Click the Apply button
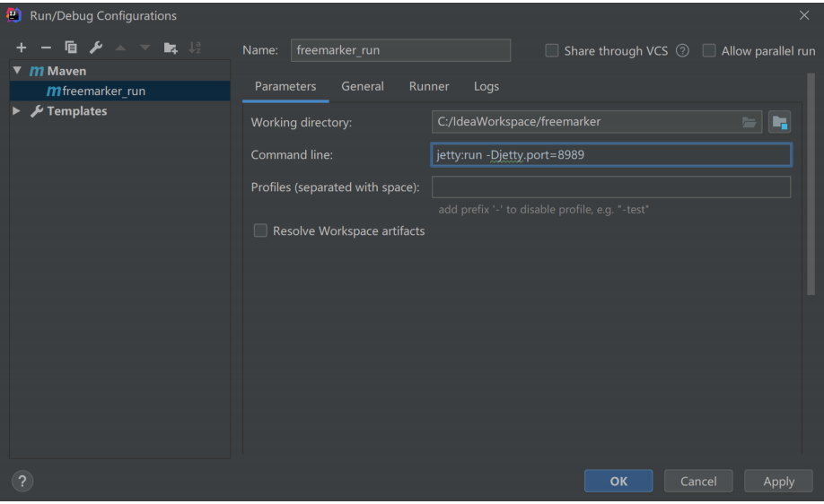Image resolution: width=824 pixels, height=504 pixels. [x=778, y=481]
